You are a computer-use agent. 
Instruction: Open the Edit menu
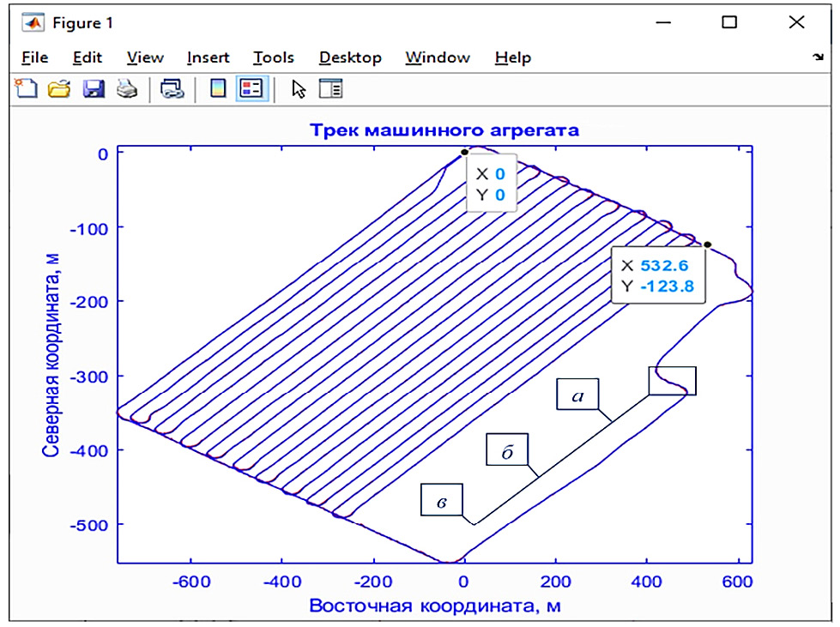(87, 57)
